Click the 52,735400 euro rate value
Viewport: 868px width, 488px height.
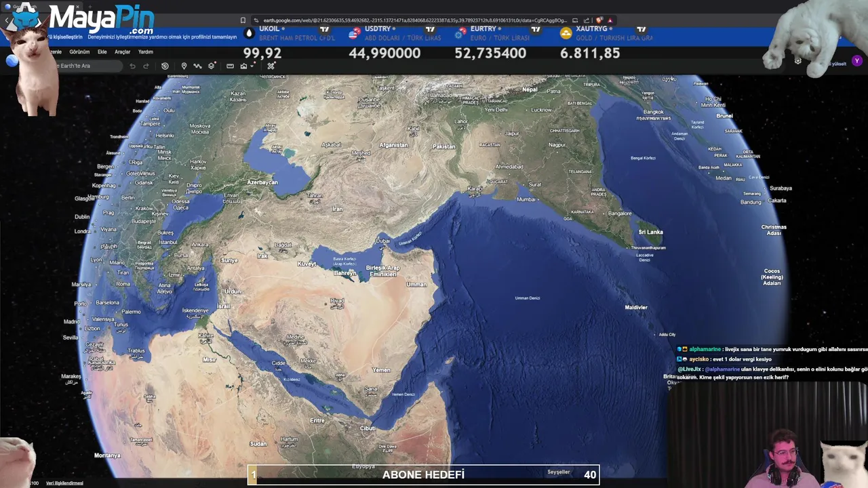click(x=490, y=53)
